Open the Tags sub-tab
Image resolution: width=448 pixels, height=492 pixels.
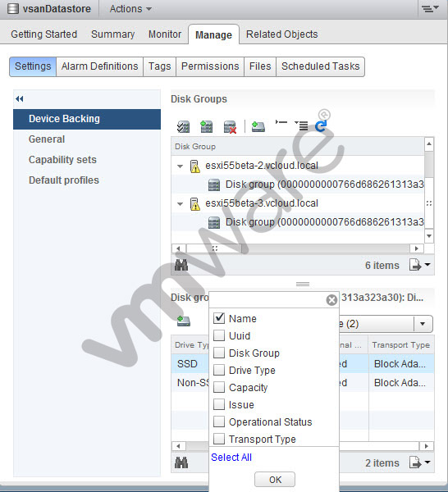tap(159, 66)
